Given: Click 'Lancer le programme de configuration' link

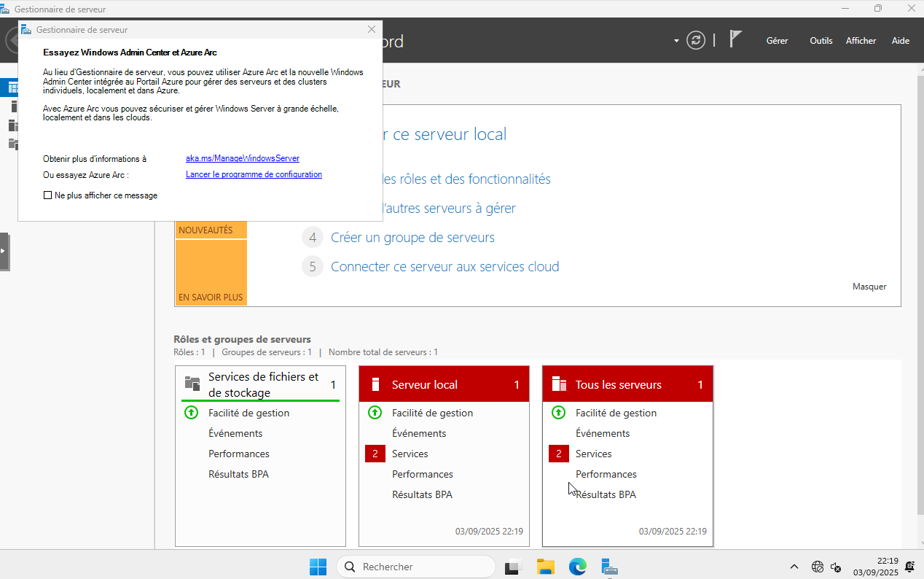Looking at the screenshot, I should pyautogui.click(x=254, y=174).
